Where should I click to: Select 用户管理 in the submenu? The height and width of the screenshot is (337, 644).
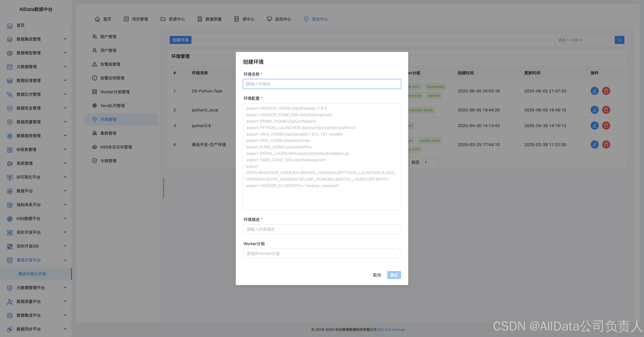click(x=121, y=50)
